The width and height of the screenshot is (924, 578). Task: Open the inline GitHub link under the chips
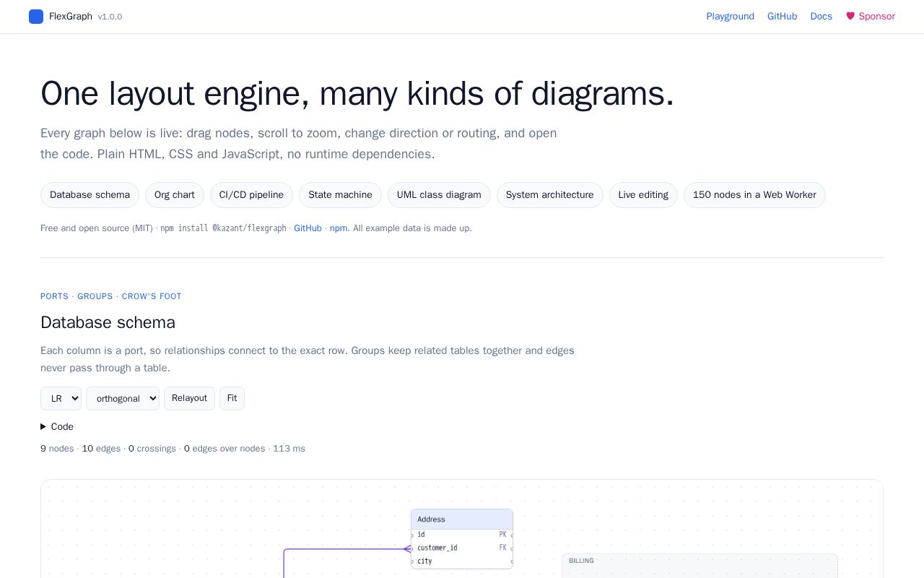pos(308,228)
